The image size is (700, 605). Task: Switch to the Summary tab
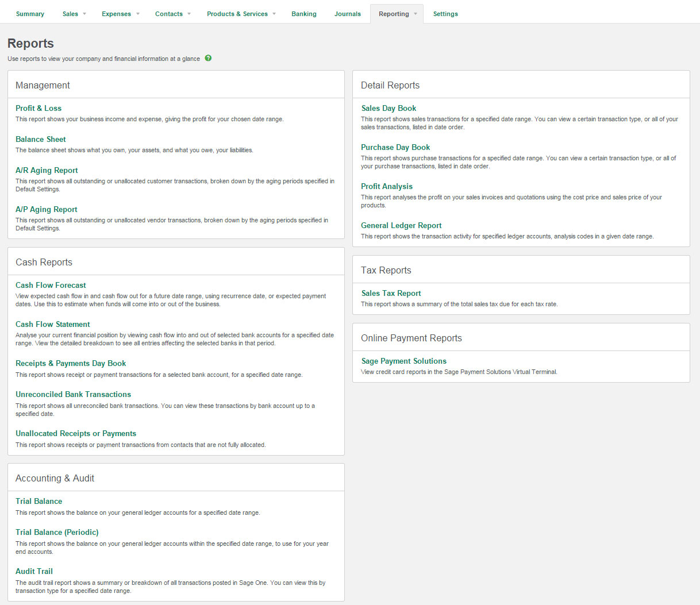pos(30,13)
